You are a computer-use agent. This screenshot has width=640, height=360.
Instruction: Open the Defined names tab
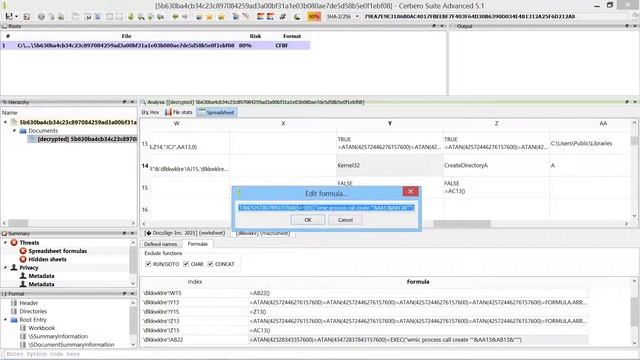(160, 244)
